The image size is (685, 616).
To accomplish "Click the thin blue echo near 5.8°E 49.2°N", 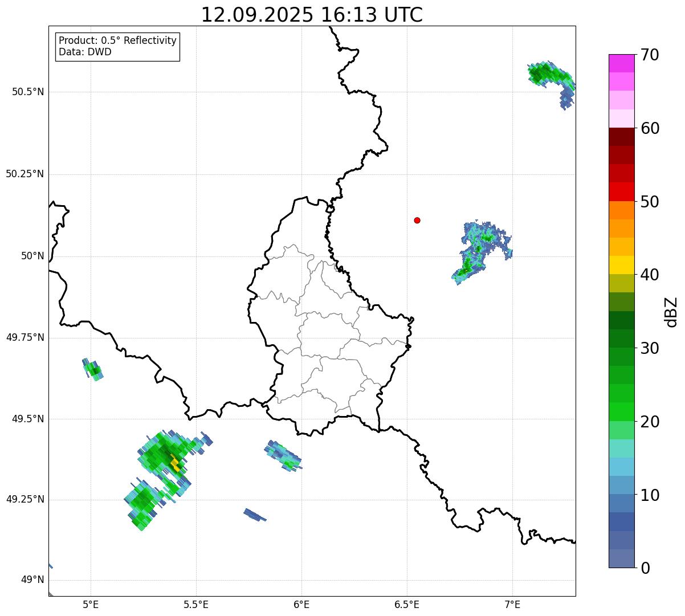I will click(255, 515).
